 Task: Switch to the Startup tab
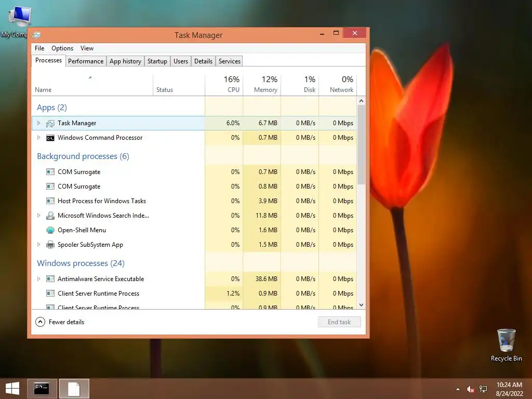coord(157,61)
